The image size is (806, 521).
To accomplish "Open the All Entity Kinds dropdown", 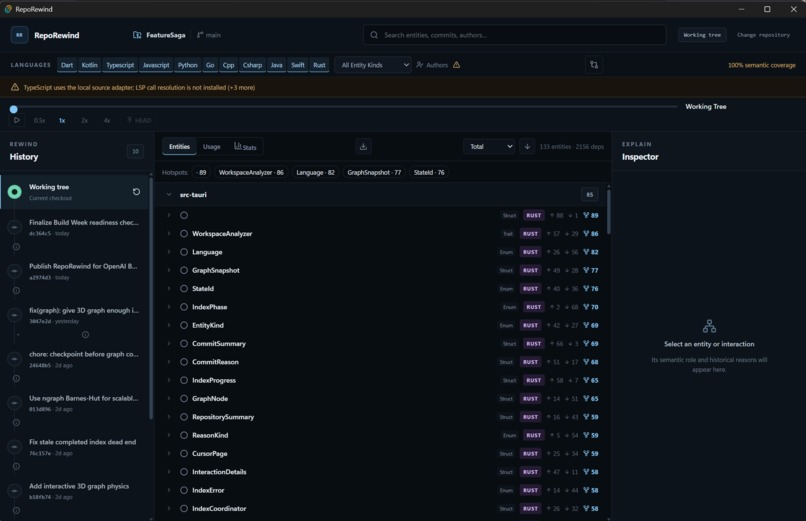I will [373, 65].
